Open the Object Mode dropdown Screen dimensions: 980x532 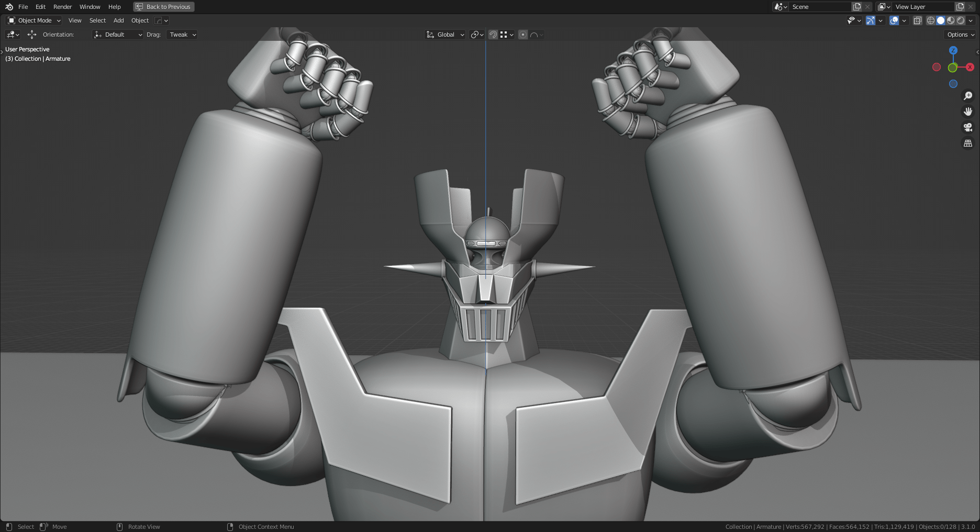(34, 20)
